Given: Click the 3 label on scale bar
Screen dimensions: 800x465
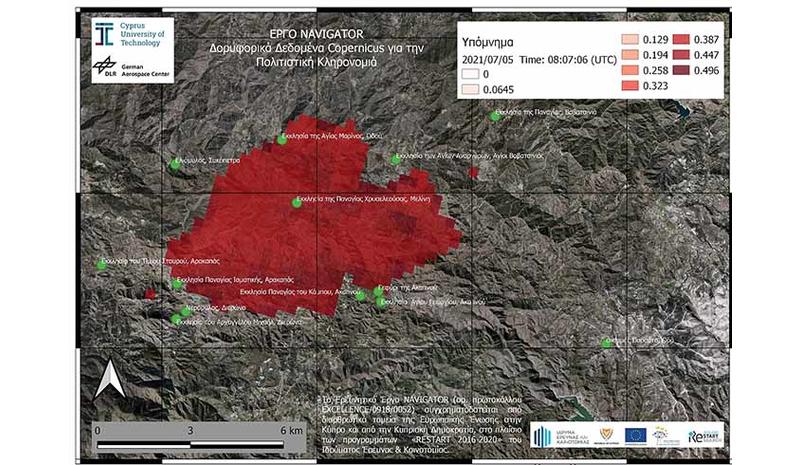Looking at the screenshot, I should 190,430.
